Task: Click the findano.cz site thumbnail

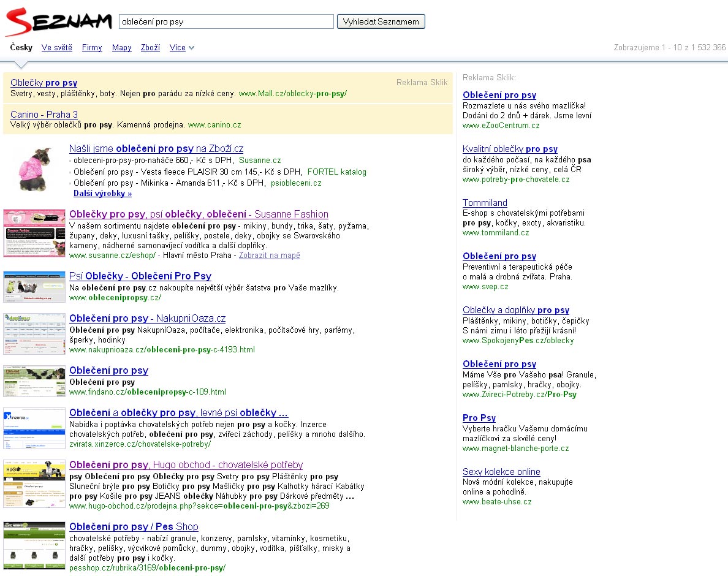Action: tap(34, 381)
